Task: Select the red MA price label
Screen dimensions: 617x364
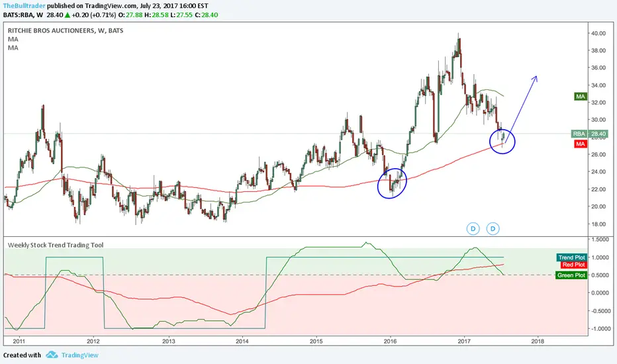Action: 581,144
